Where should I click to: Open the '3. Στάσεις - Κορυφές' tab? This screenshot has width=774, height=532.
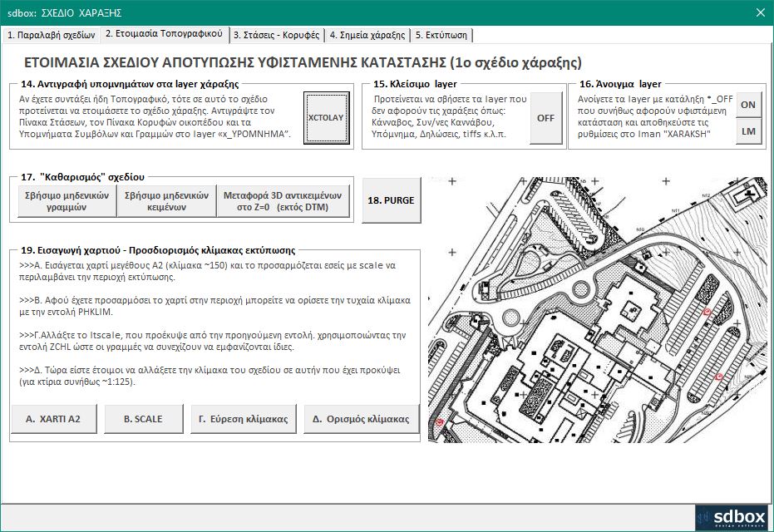pos(276,35)
